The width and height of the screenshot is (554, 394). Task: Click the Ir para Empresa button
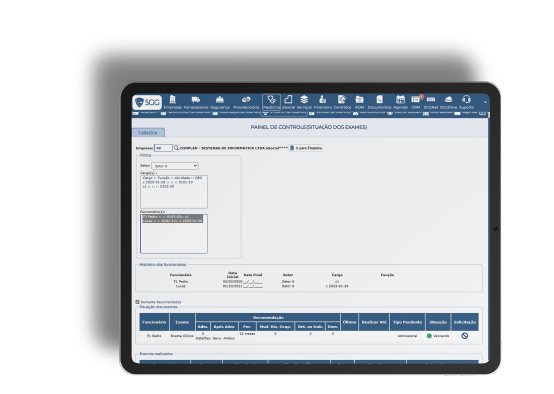(306, 148)
